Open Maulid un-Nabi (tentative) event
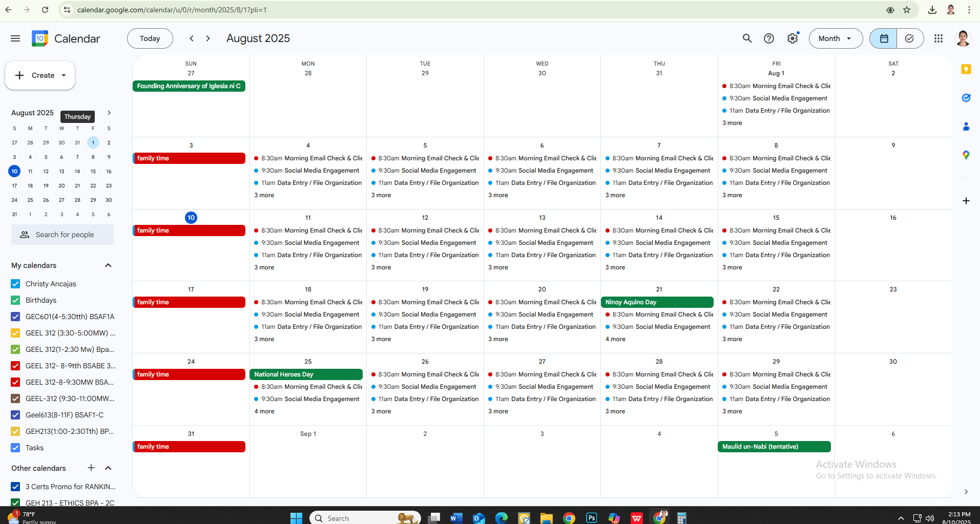The width and height of the screenshot is (980, 524). [x=774, y=447]
